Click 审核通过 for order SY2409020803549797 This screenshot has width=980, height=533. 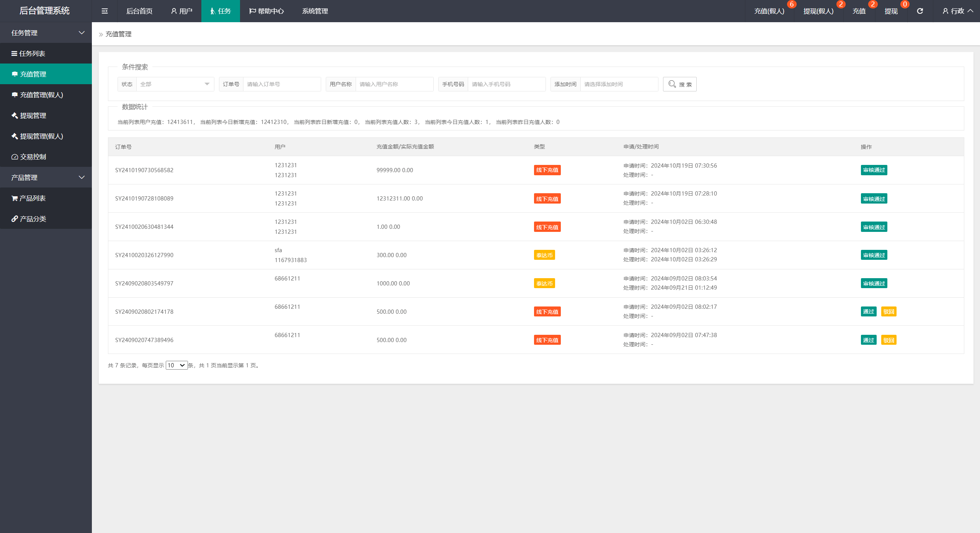coord(874,284)
